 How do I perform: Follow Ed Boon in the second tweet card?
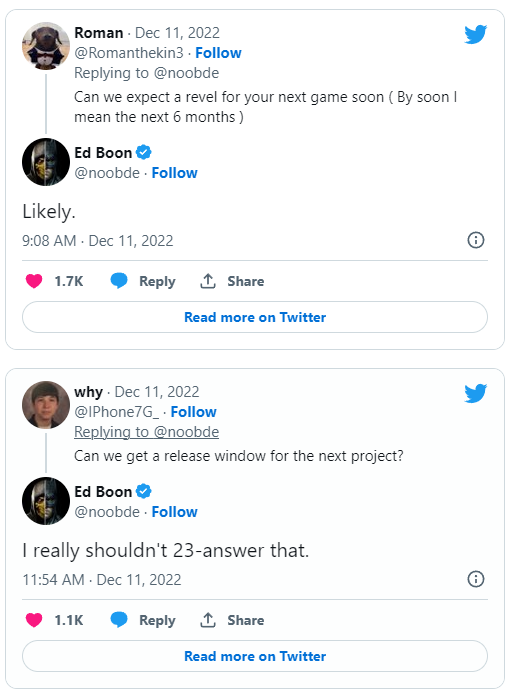pos(174,512)
